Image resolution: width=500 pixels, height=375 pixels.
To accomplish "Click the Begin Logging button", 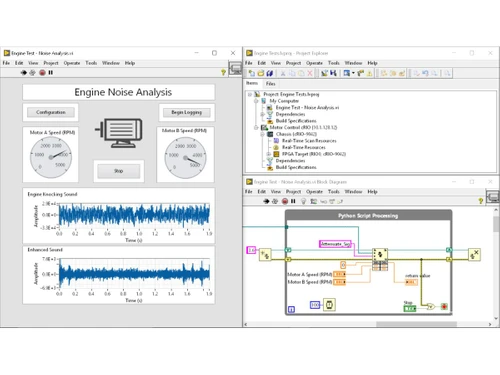I will coord(187,112).
